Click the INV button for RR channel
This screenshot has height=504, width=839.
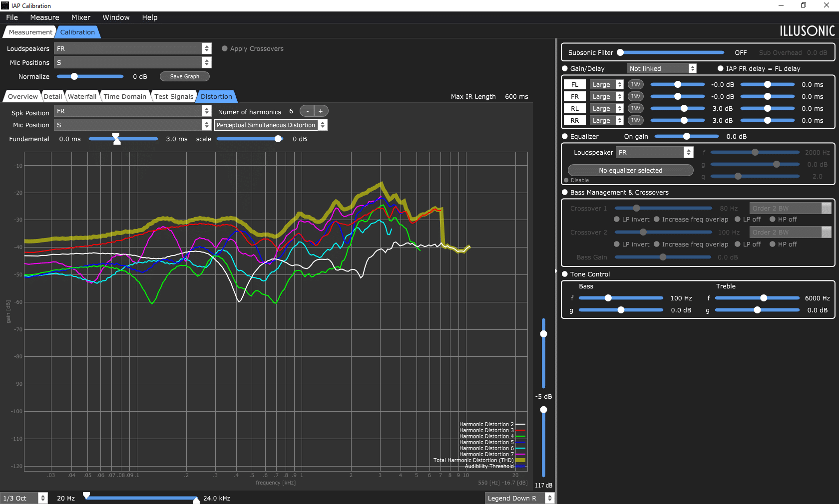(635, 120)
